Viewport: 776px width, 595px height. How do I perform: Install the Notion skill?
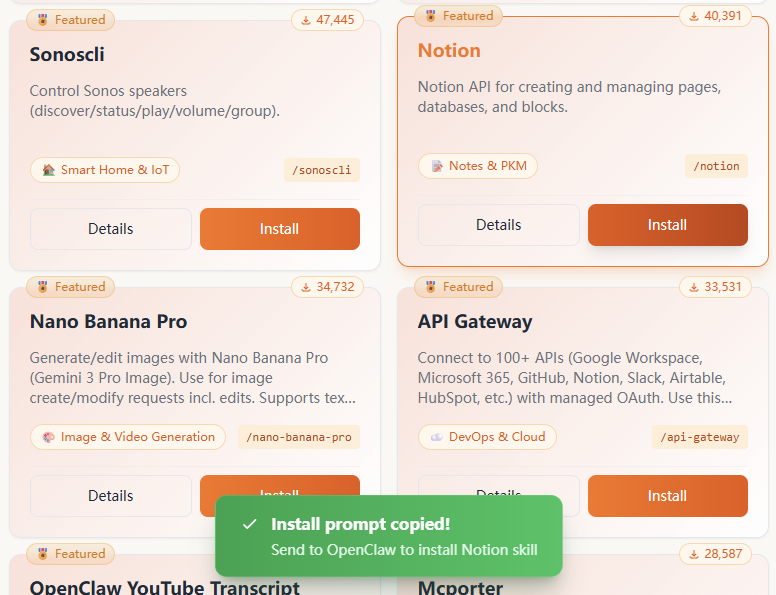click(668, 225)
